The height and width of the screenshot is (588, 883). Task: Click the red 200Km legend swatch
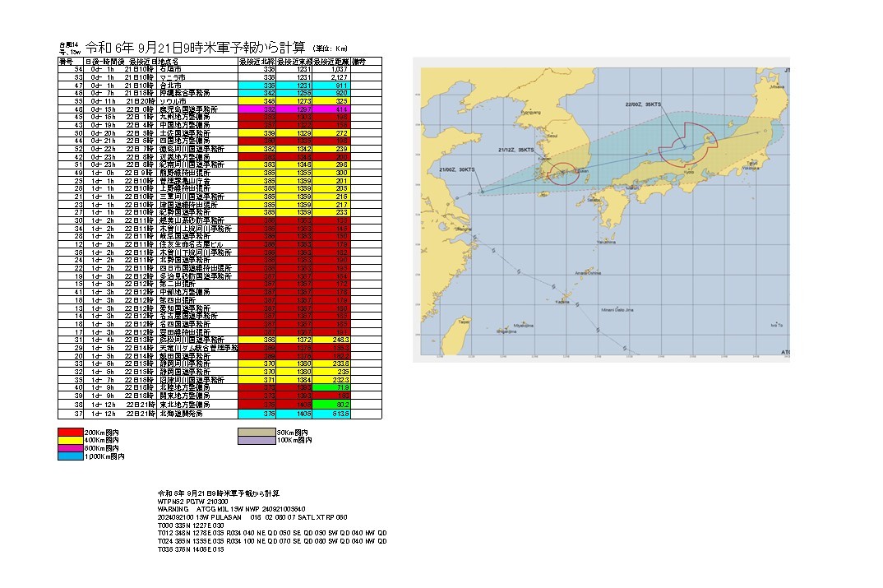(x=71, y=432)
